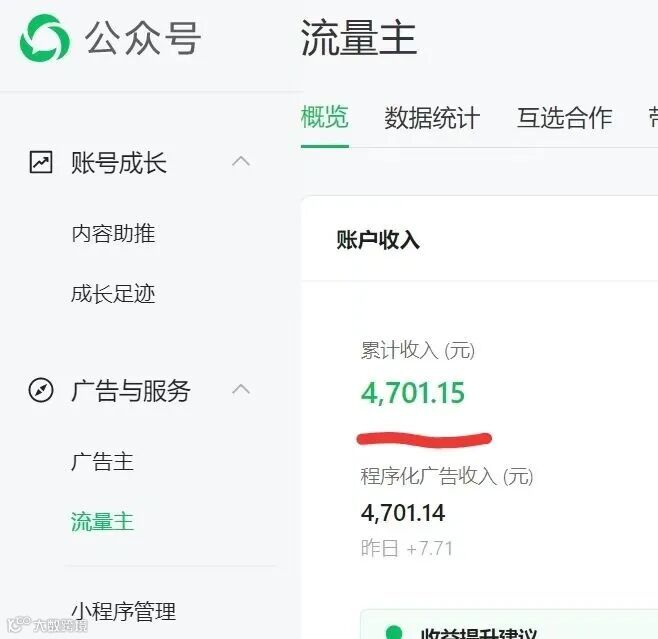Viewport: 658px width, 639px height.
Task: Collapse the 账号成长 section chevron
Action: 241,162
